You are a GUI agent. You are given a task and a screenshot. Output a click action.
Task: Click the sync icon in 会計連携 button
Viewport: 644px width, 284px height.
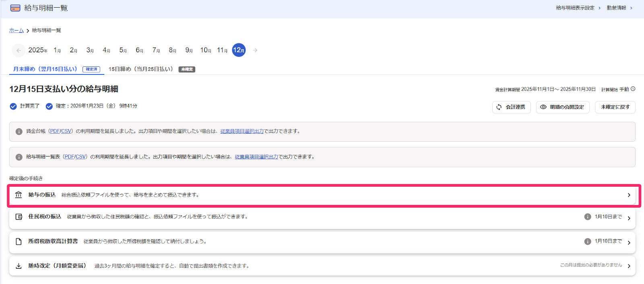499,107
